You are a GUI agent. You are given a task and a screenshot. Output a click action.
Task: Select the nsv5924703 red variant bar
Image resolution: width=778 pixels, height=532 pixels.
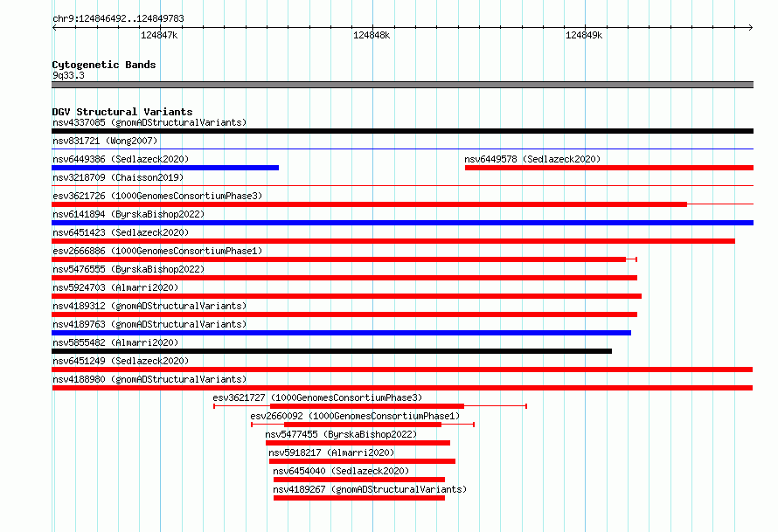pyautogui.click(x=346, y=296)
